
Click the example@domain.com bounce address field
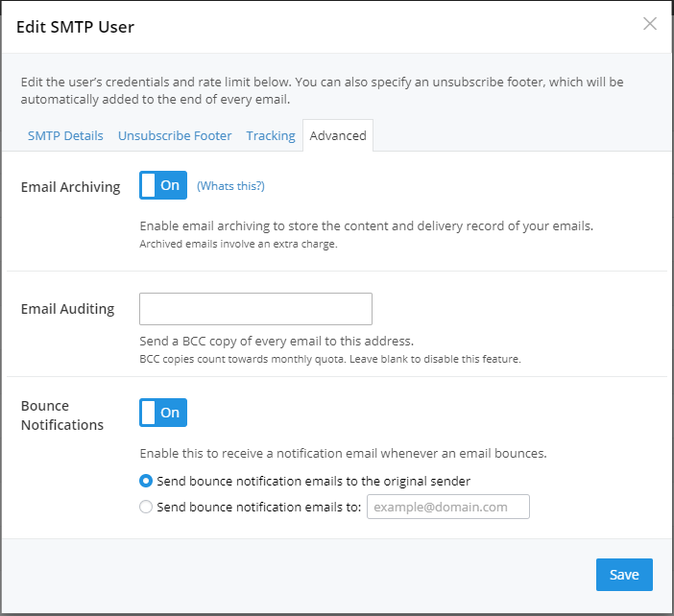click(x=448, y=507)
